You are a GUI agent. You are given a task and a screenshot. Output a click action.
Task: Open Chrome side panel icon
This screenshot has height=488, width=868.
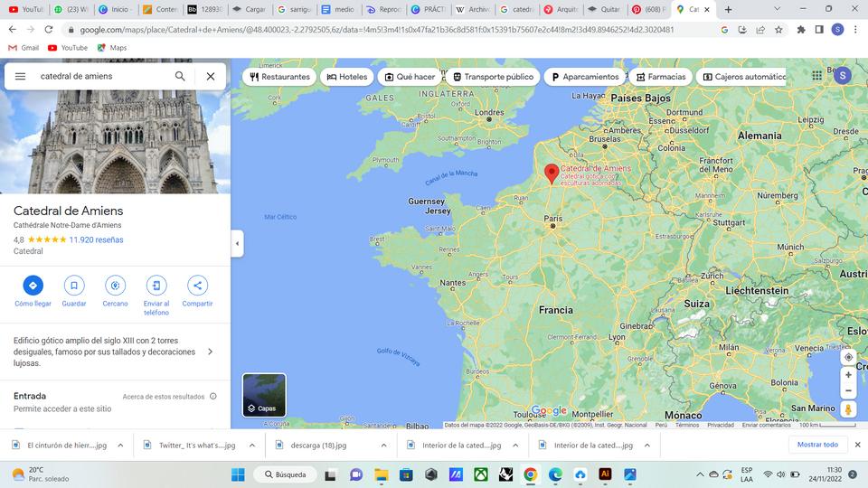tap(819, 30)
